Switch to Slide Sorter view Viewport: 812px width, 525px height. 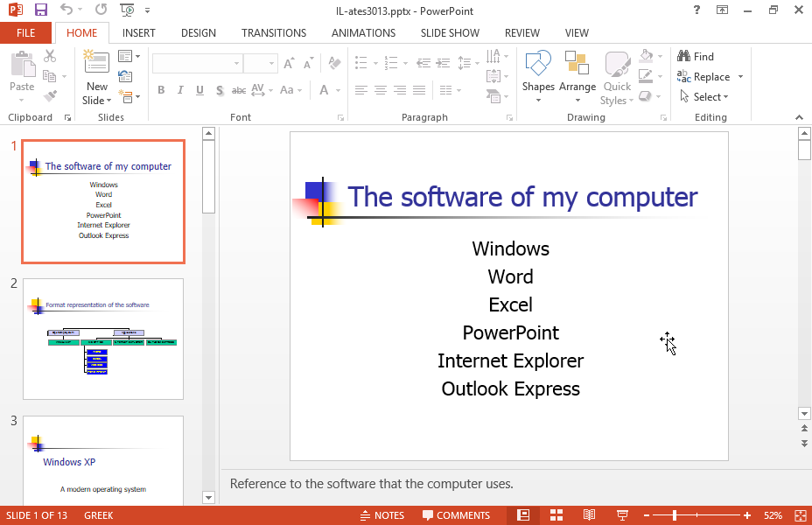click(556, 515)
